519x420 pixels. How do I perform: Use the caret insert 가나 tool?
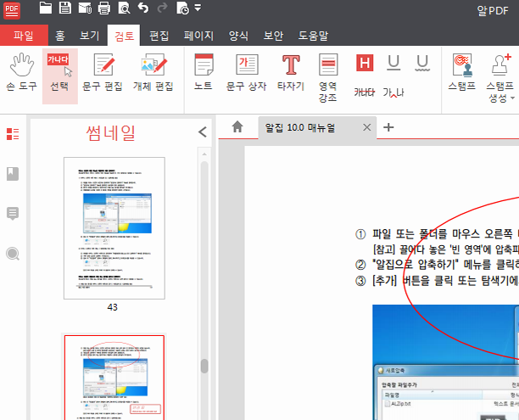click(x=393, y=92)
